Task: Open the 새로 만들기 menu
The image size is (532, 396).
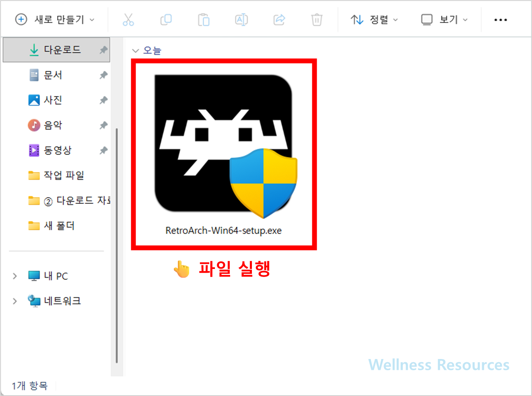Action: 55,19
